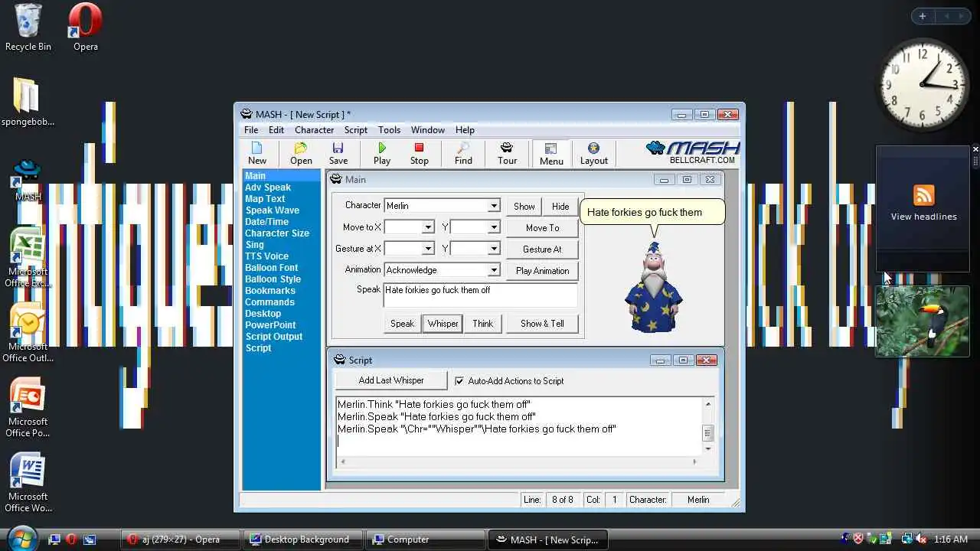980x551 pixels.
Task: Open the Character menu
Action: tap(314, 130)
